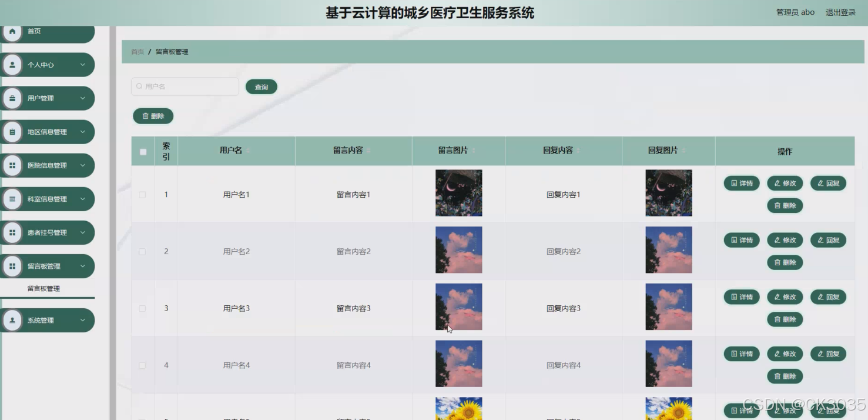Viewport: 868px width, 420px height.
Task: Click the sort arrows on 用户名 column header
Action: 248,151
